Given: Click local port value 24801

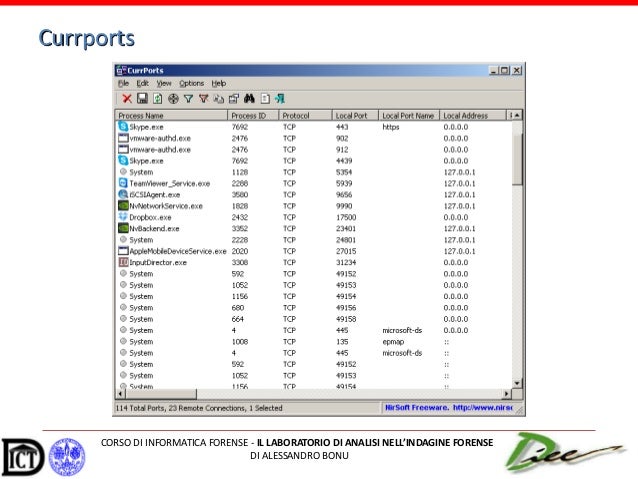Looking at the screenshot, I should click(x=346, y=240).
